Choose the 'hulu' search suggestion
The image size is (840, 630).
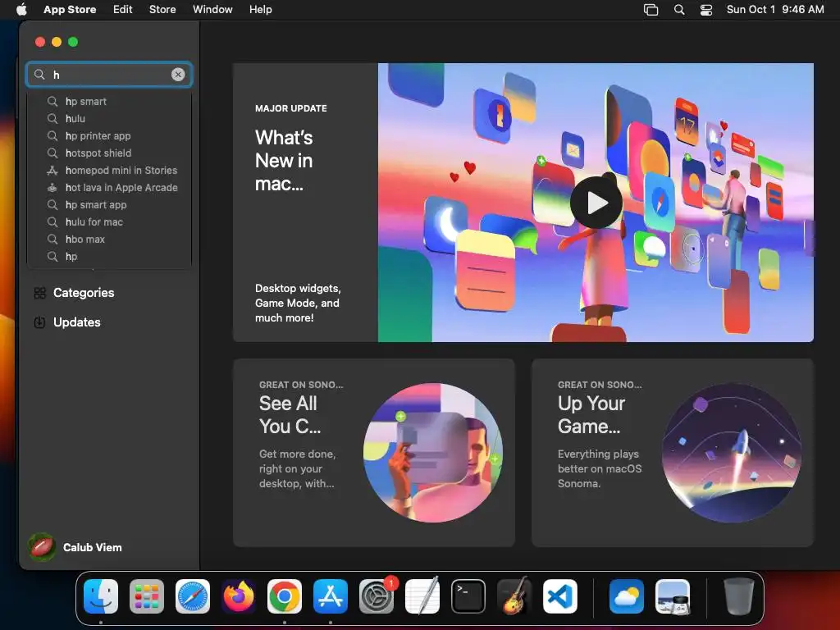pyautogui.click(x=109, y=118)
